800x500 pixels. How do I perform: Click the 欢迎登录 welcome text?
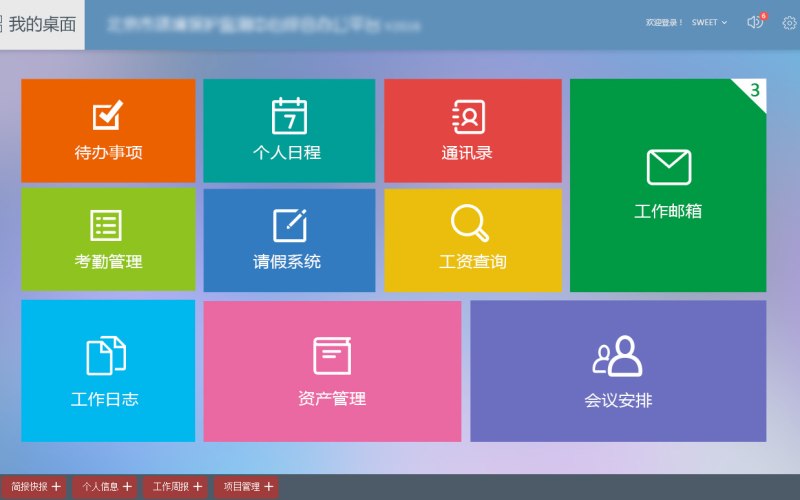[664, 22]
